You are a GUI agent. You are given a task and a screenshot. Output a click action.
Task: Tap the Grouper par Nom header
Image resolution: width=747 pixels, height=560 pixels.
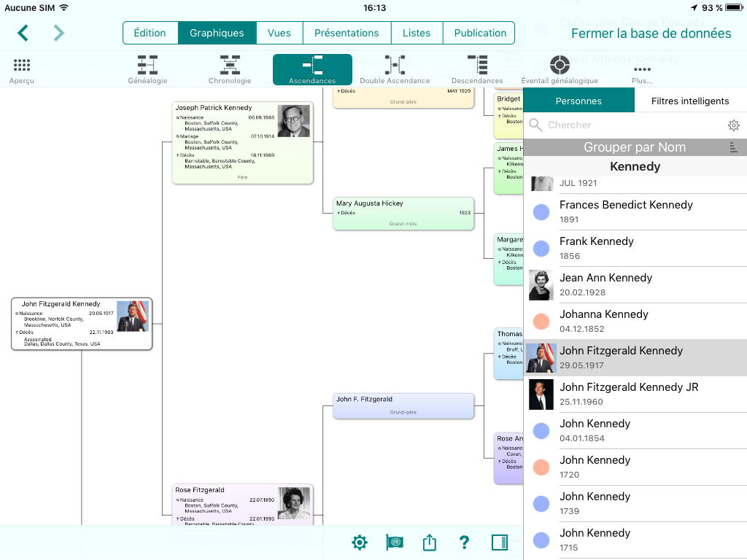(x=635, y=147)
